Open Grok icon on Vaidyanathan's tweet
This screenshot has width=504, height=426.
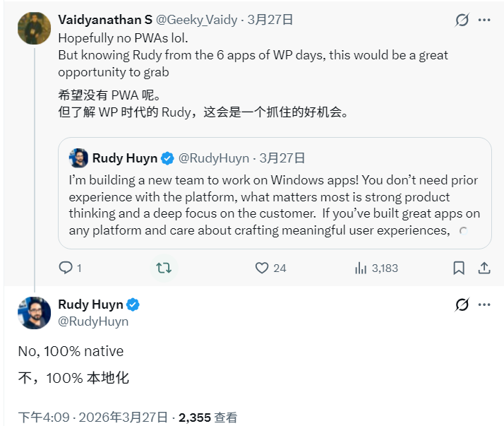(x=462, y=20)
